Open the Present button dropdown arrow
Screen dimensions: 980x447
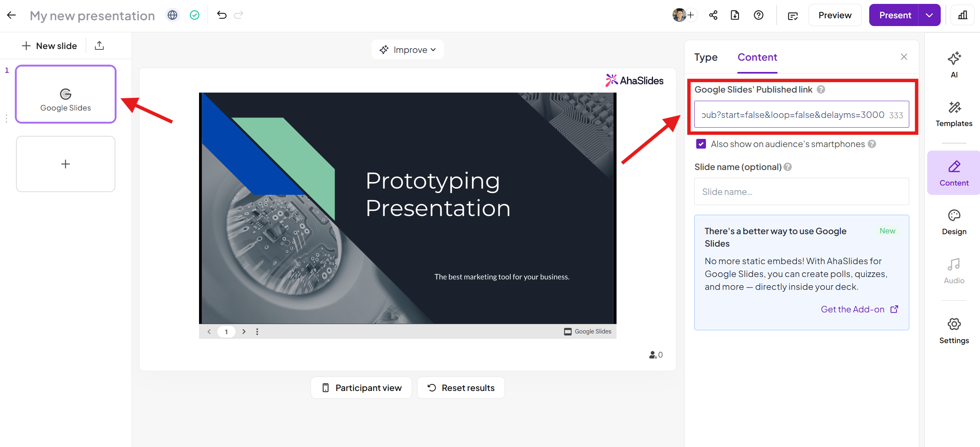click(929, 15)
